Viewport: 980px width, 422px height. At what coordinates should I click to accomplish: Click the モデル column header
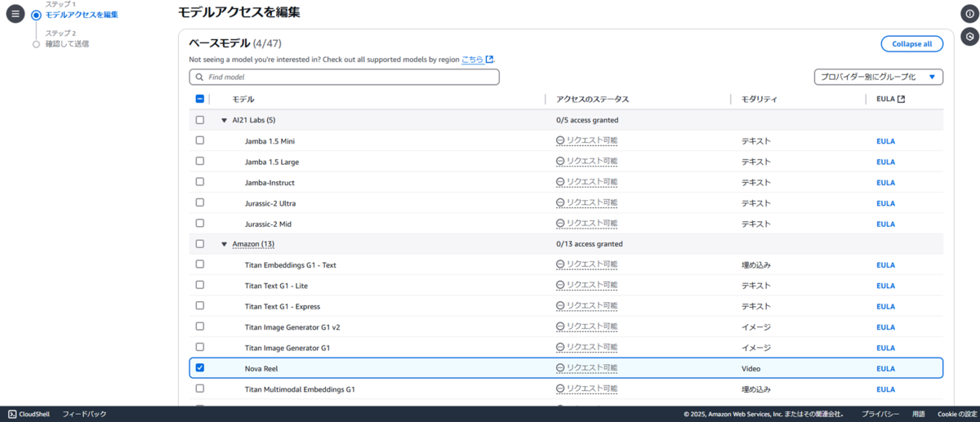pyautogui.click(x=243, y=100)
